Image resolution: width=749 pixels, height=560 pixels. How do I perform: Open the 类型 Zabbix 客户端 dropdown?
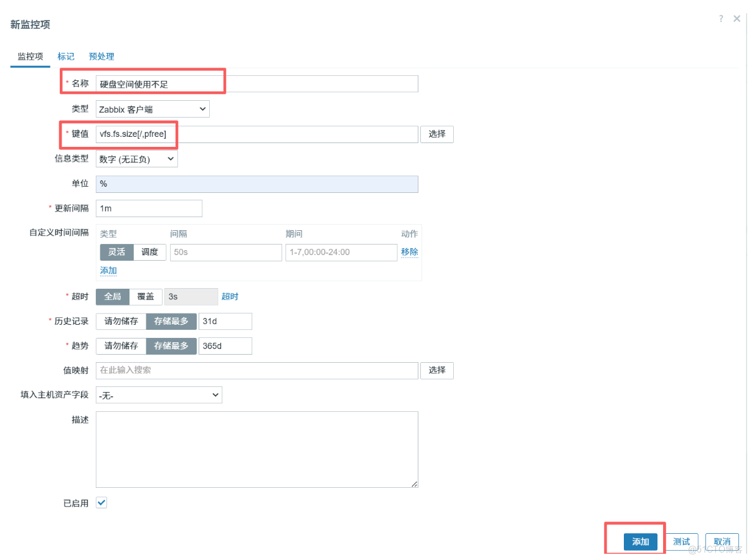pos(153,109)
